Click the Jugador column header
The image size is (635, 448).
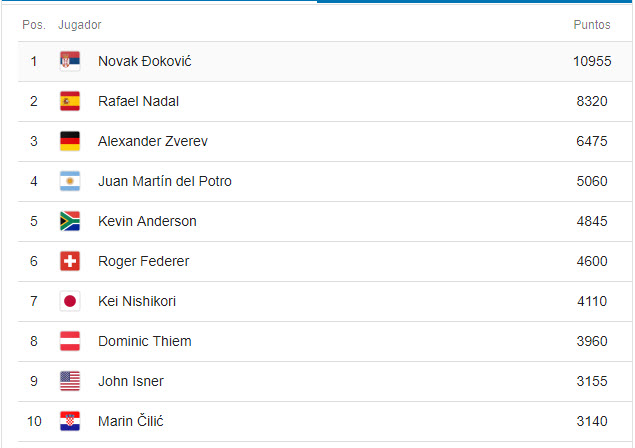[79, 25]
